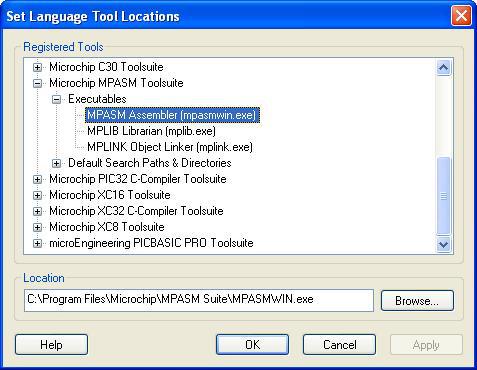Open Help for tool locations
The image size is (477, 370).
pyautogui.click(x=51, y=345)
